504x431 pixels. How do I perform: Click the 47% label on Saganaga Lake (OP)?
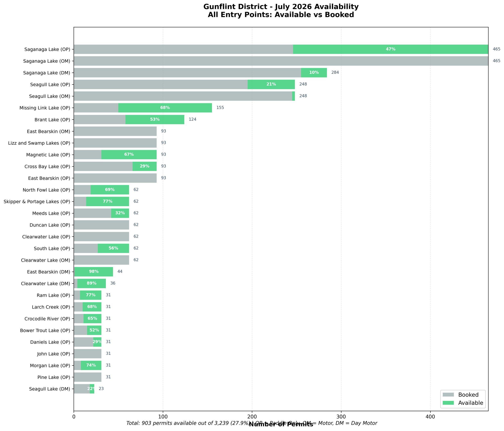click(390, 49)
